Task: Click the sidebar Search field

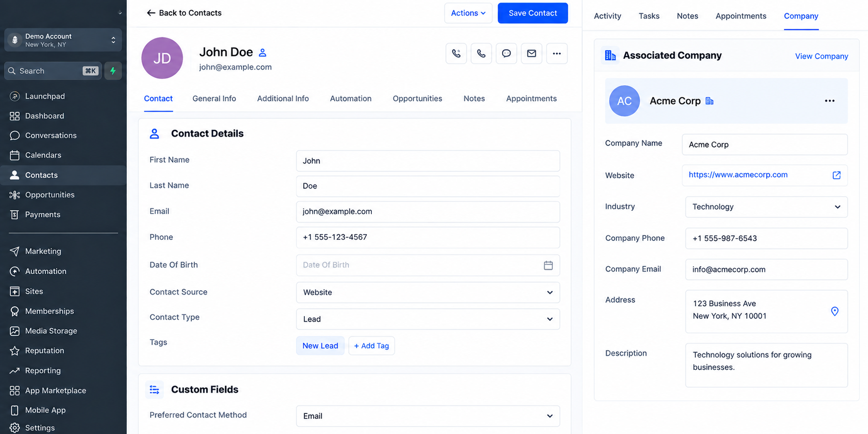Action: 53,71
